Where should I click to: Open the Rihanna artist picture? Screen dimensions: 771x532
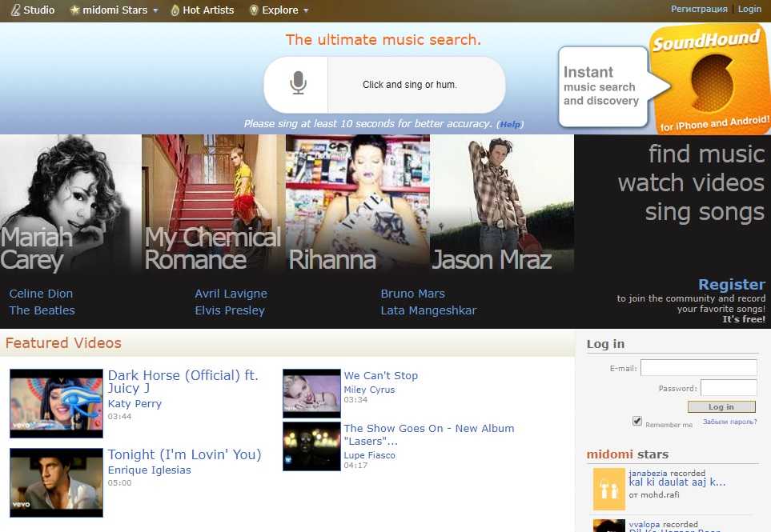tap(357, 204)
